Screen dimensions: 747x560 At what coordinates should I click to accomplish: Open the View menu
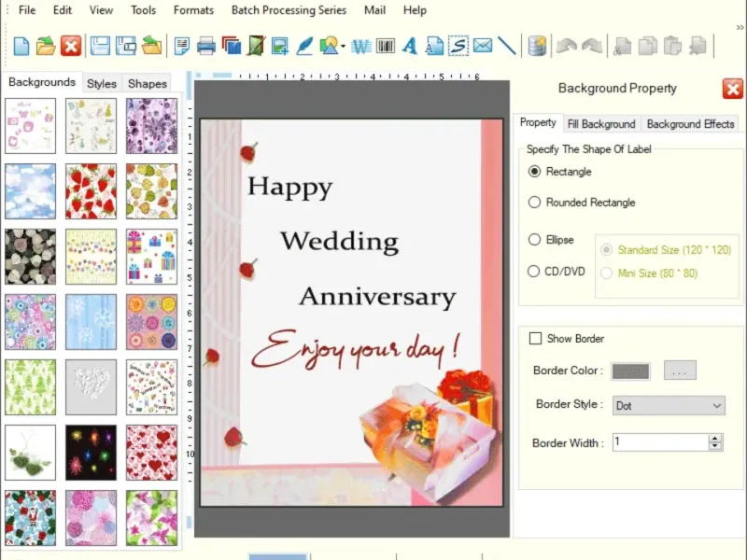101,10
